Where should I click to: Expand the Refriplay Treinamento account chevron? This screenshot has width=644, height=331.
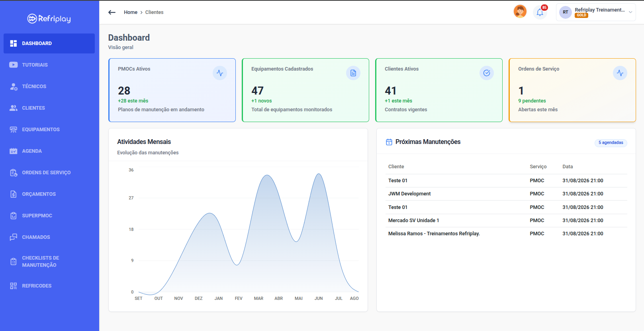(630, 12)
